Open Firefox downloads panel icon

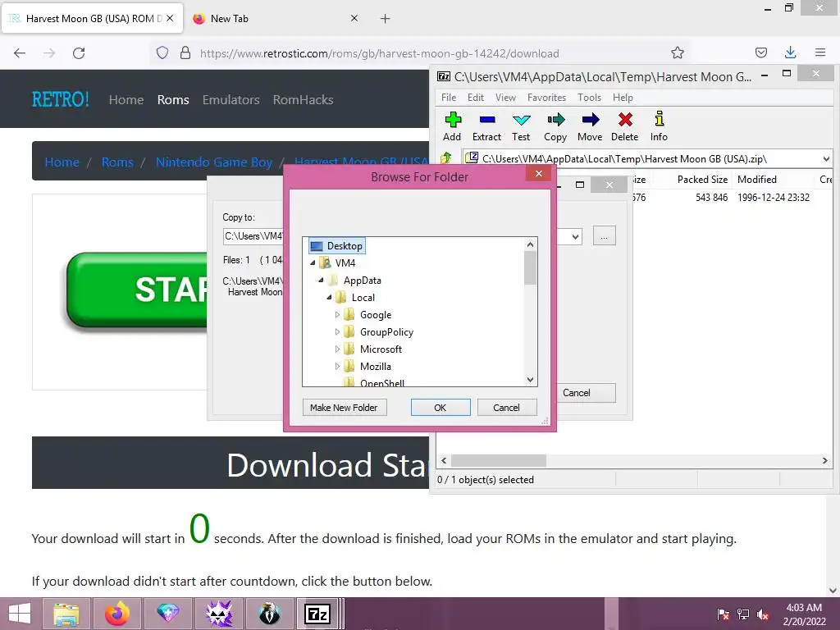(790, 52)
